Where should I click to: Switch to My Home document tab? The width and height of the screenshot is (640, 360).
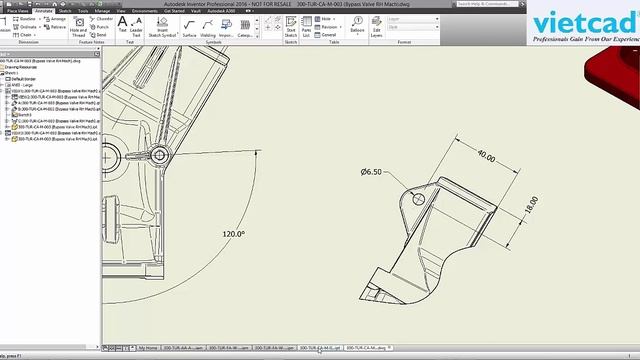click(148, 348)
